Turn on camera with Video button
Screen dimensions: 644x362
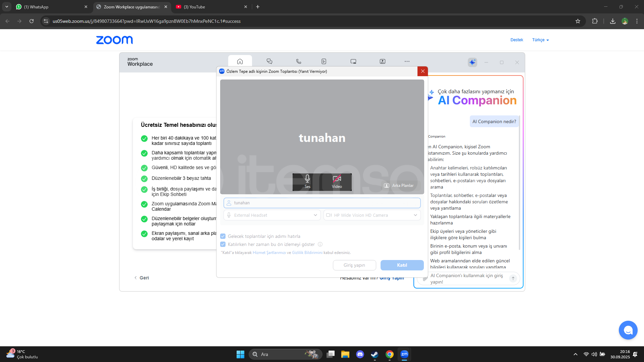coord(337,182)
